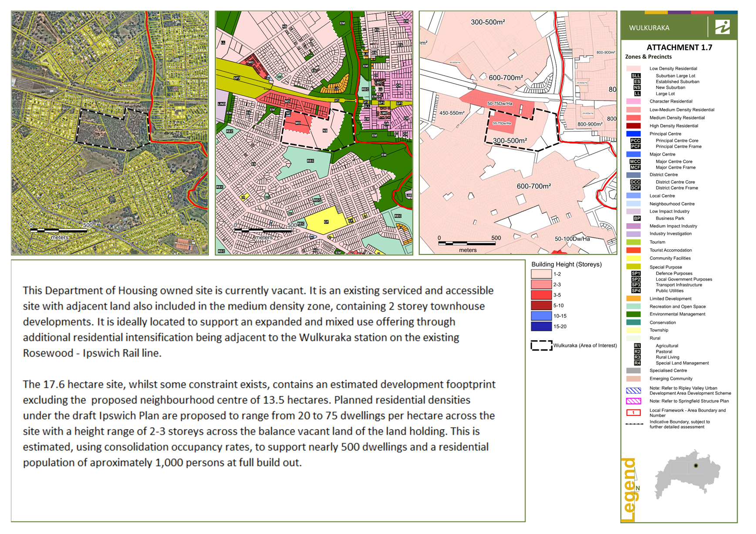756x534 pixels.
Task: Click the density and lot size map panel
Action: pyautogui.click(x=518, y=133)
